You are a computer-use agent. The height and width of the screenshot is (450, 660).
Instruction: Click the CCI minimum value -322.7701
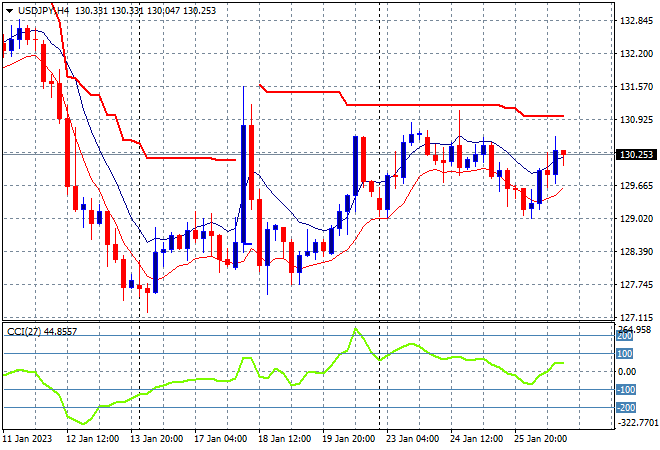(637, 422)
